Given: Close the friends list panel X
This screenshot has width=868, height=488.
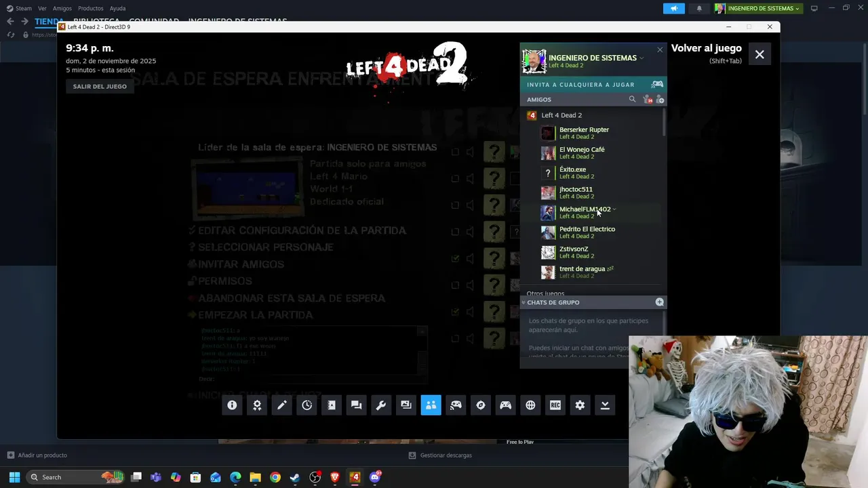Looking at the screenshot, I should (x=660, y=49).
